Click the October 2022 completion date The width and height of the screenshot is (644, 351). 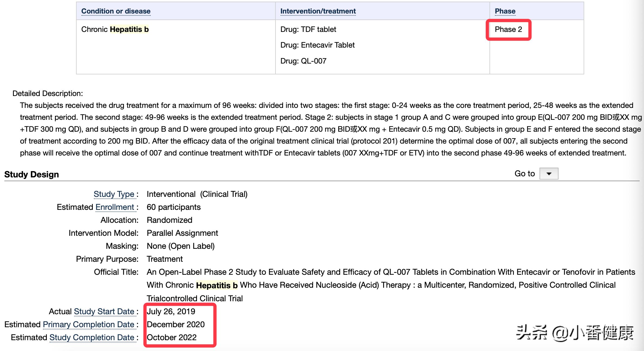tap(172, 337)
